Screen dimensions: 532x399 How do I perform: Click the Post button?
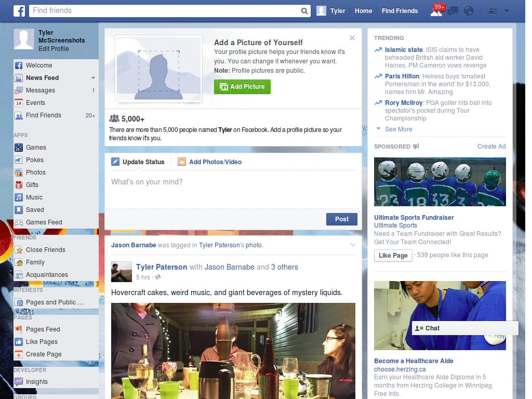click(x=342, y=219)
